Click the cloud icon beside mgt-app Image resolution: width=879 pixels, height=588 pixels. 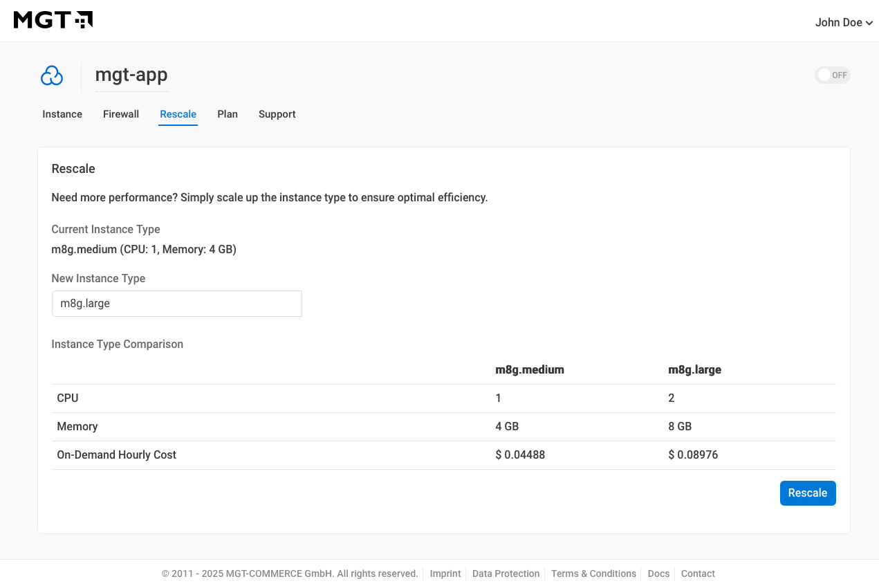pos(52,76)
